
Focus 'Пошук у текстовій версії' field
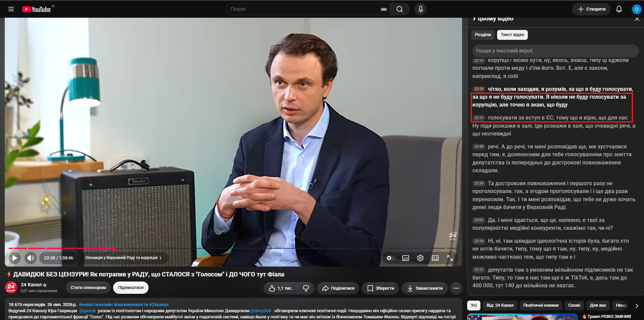555,51
